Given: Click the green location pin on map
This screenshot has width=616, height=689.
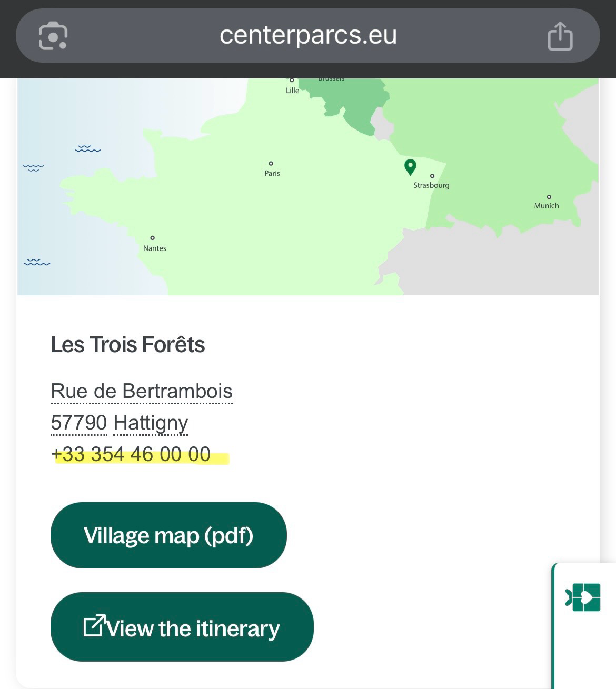Looking at the screenshot, I should 410,166.
